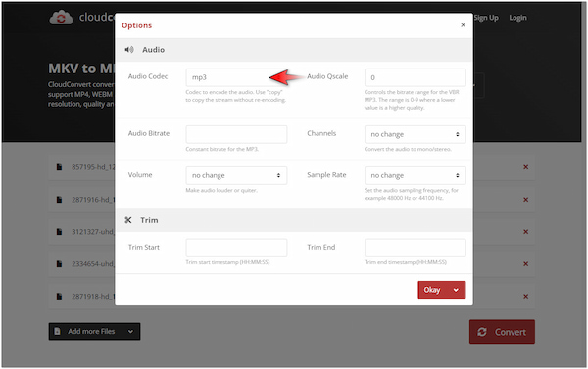Open the Volume dropdown

[236, 175]
